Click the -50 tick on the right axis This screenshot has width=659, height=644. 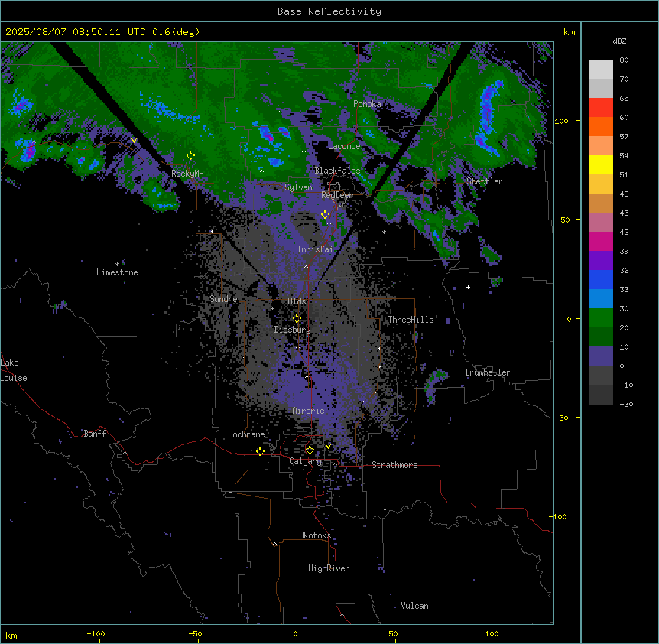click(561, 418)
